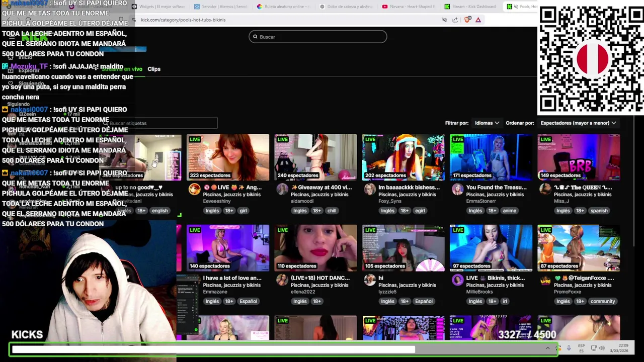
Task: Switch to Dolor de cabeza browser tab
Action: (346, 7)
